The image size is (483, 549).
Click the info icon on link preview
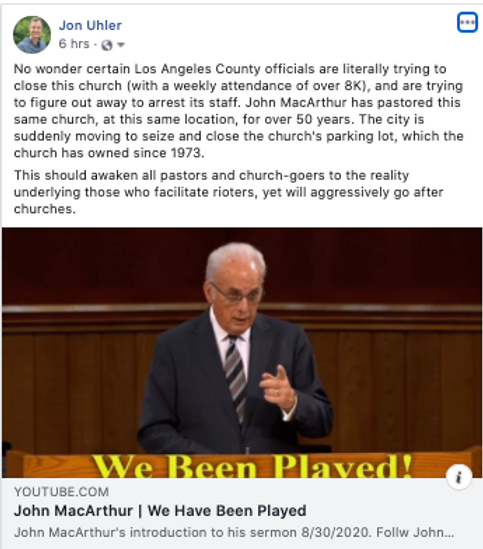point(459,477)
